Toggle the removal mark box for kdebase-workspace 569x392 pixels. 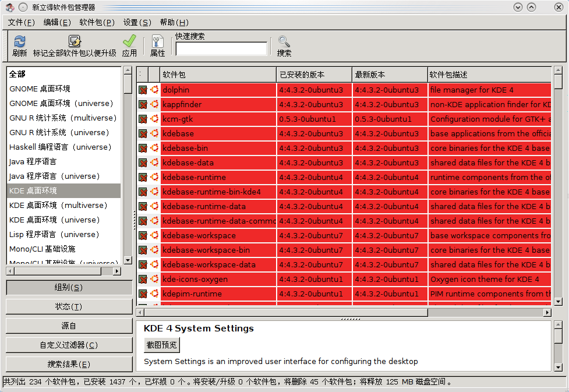pyautogui.click(x=143, y=235)
